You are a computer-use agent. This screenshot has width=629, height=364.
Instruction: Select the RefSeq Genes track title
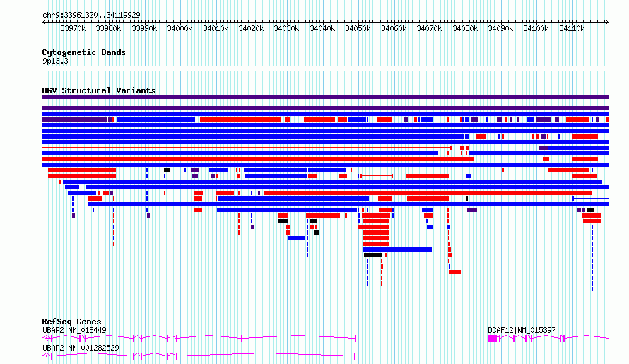pos(71,322)
